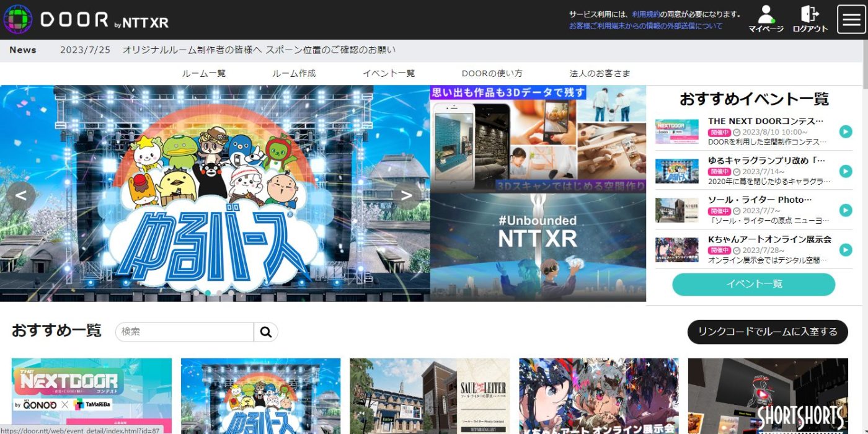Open Kちゃんアート recommended room card

point(599,396)
